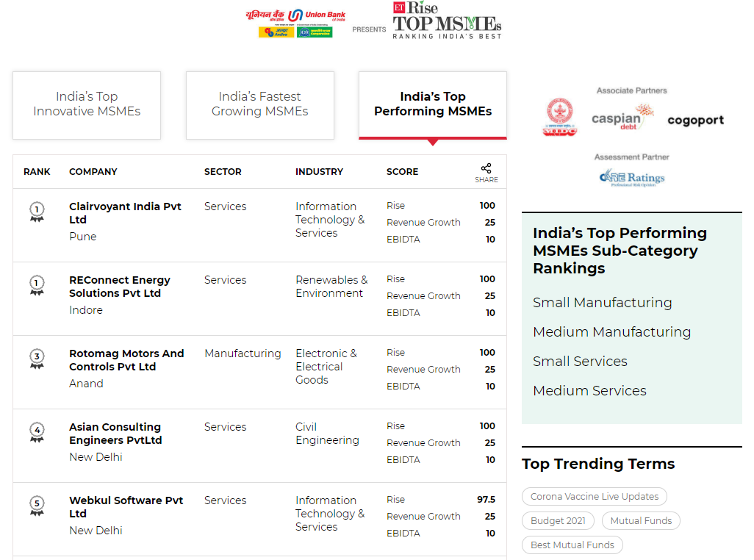
Task: Switch to India's Fastest Growing MSMEs tab
Action: tap(259, 105)
